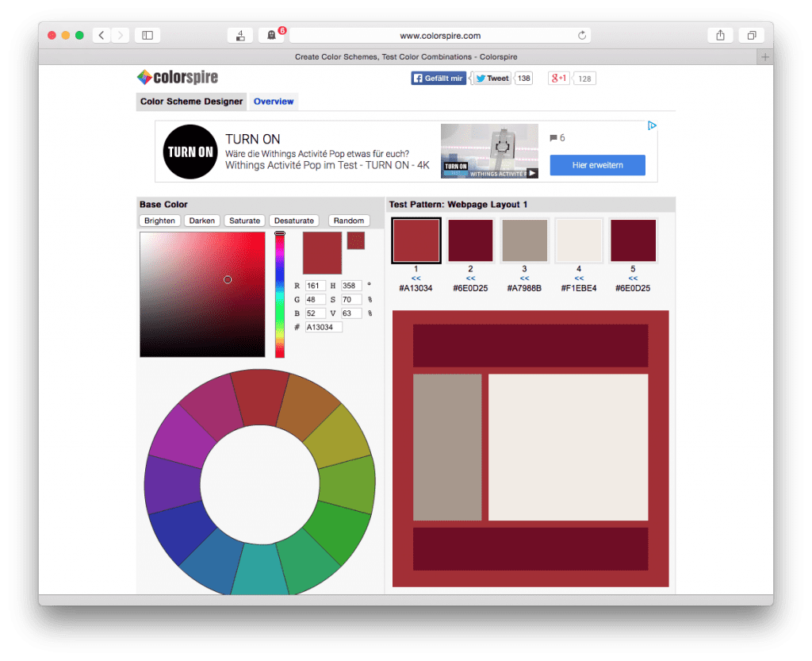Image resolution: width=812 pixels, height=661 pixels.
Task: Click the reload icon in the address bar
Action: pos(581,35)
